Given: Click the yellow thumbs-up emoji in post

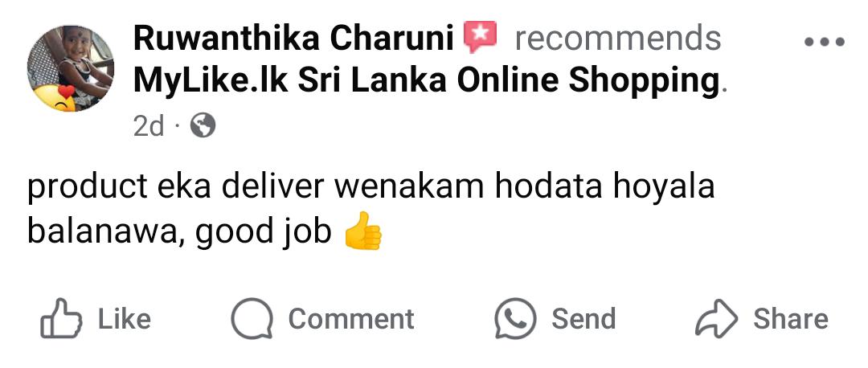Looking at the screenshot, I should click(x=363, y=231).
